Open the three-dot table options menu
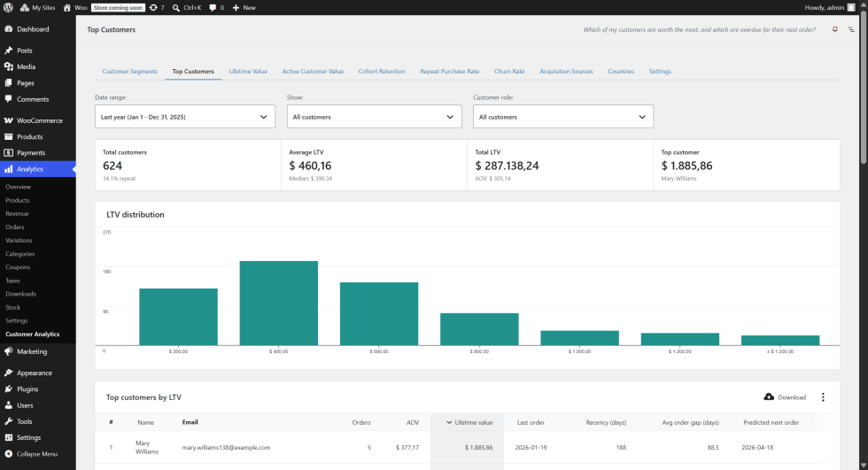This screenshot has height=470, width=868. [823, 397]
